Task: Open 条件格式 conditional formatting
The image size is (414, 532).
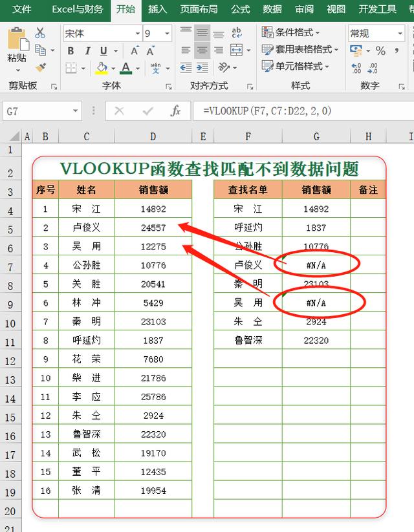Action: point(291,32)
